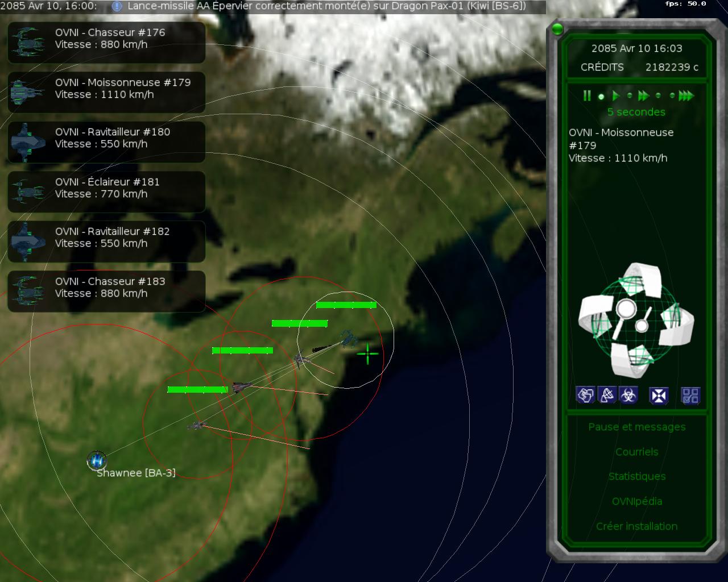
Task: Select OVNI - Moissonneuse #179 entry
Action: [106, 92]
